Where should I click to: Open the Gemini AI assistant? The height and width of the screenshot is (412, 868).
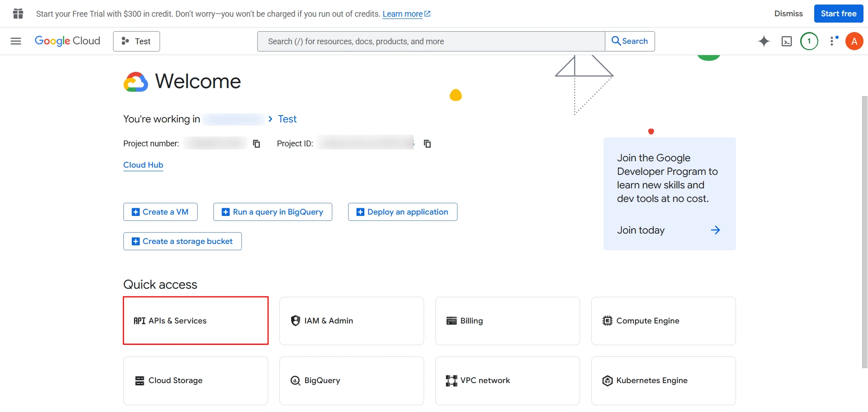click(x=764, y=41)
